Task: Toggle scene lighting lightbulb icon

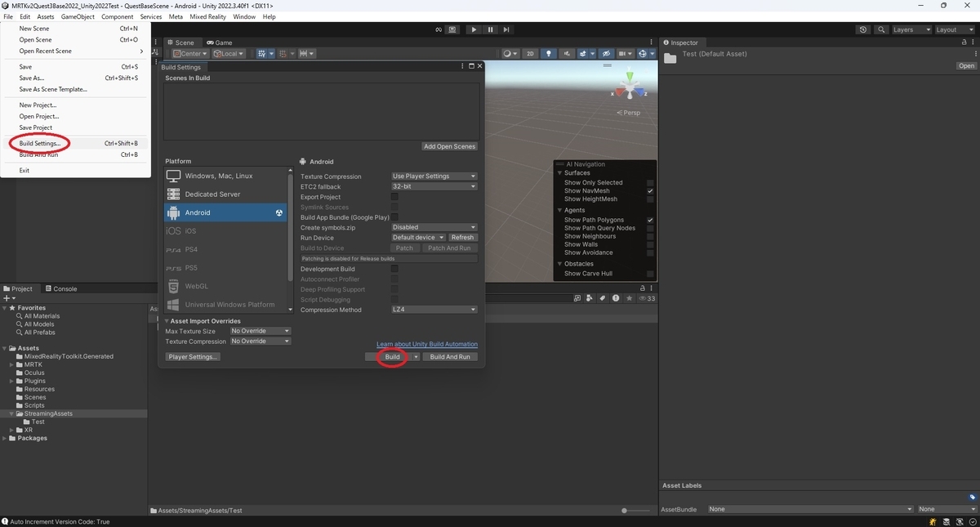Action: click(549, 54)
